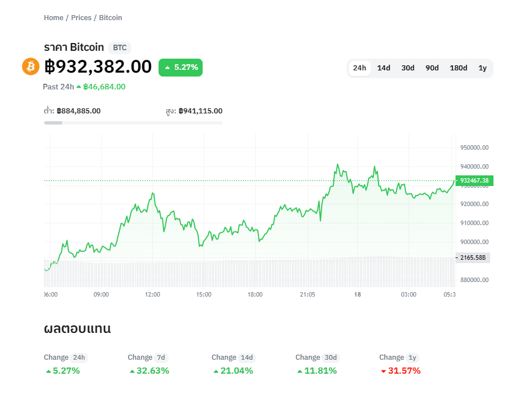Switch chart range to 30d

click(408, 68)
